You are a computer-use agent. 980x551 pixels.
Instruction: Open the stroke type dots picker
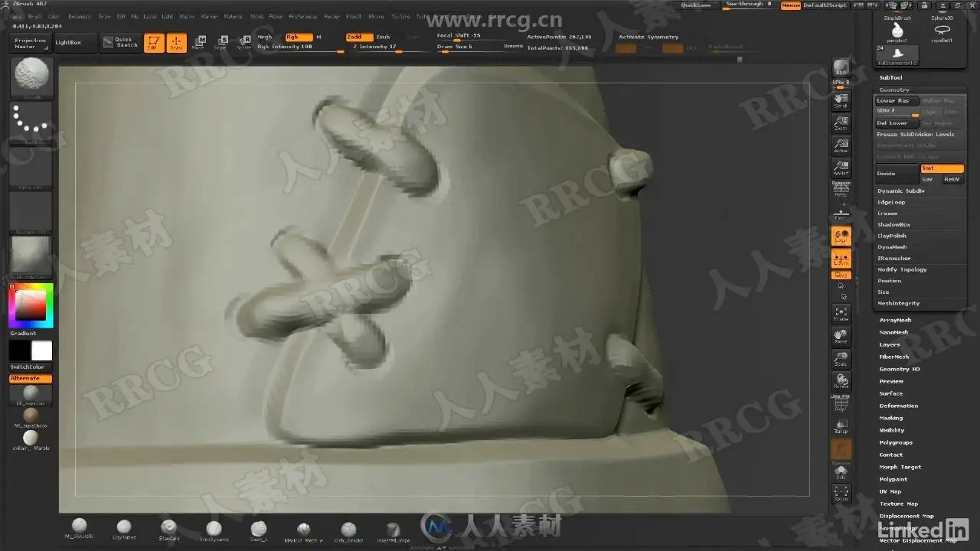coord(31,122)
